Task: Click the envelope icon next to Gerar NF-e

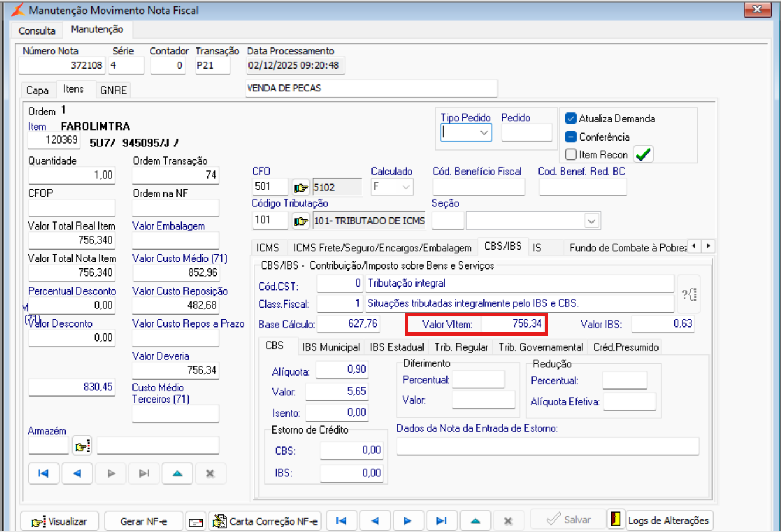Action: click(196, 521)
